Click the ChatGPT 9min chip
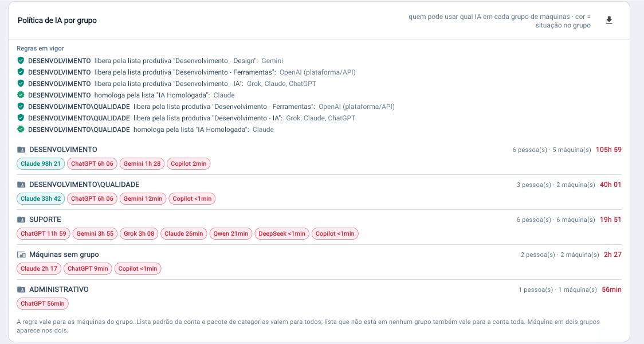The height and width of the screenshot is (344, 644). [x=88, y=268]
